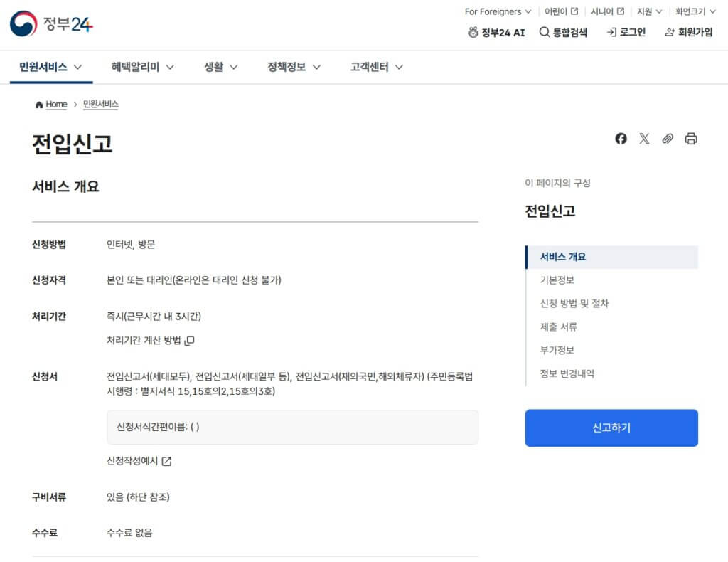Click the 민원서비스 breadcrumb link
Image resolution: width=728 pixels, height=562 pixels.
(100, 104)
